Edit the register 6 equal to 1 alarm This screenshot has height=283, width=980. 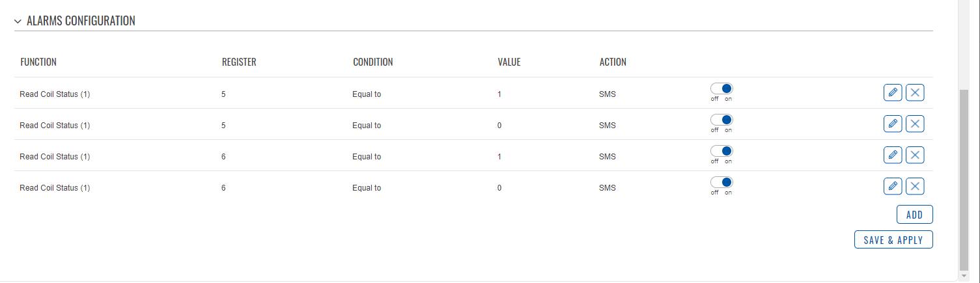[x=893, y=155]
